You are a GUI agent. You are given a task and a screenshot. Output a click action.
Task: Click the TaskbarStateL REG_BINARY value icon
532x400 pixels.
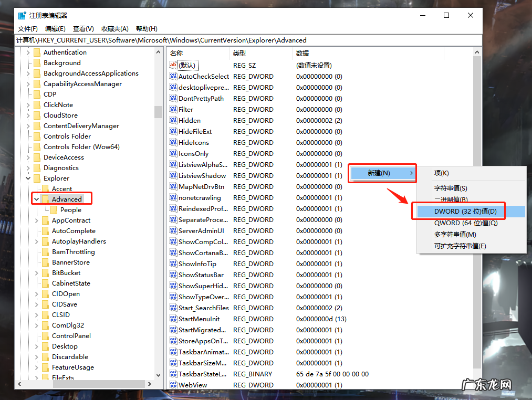[173, 374]
